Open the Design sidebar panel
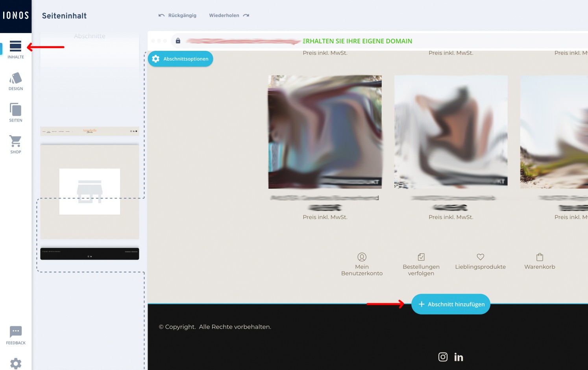 (16, 81)
